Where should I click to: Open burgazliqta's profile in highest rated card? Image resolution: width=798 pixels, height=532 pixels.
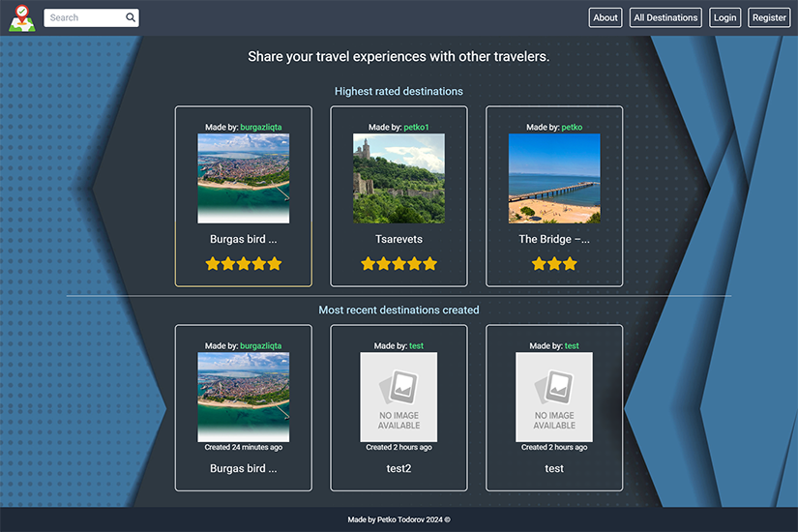tap(261, 127)
